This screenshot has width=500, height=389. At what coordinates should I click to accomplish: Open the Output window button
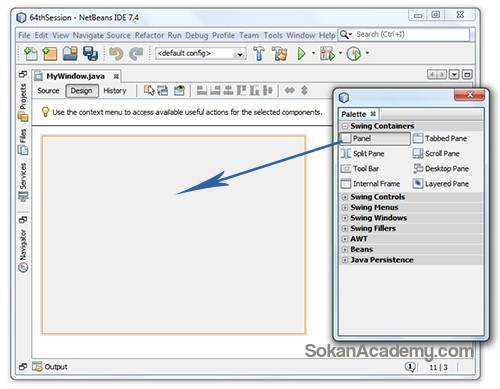tap(50, 367)
